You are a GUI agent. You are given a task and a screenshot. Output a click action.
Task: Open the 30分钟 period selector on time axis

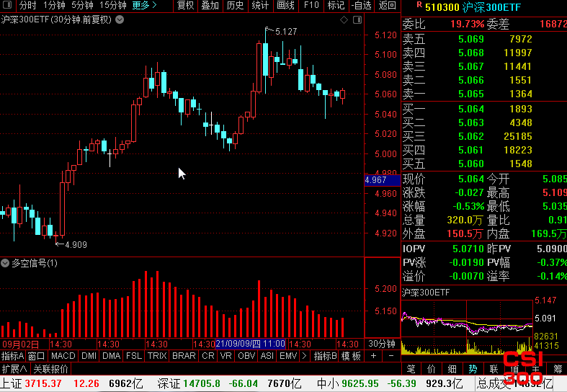(382, 344)
